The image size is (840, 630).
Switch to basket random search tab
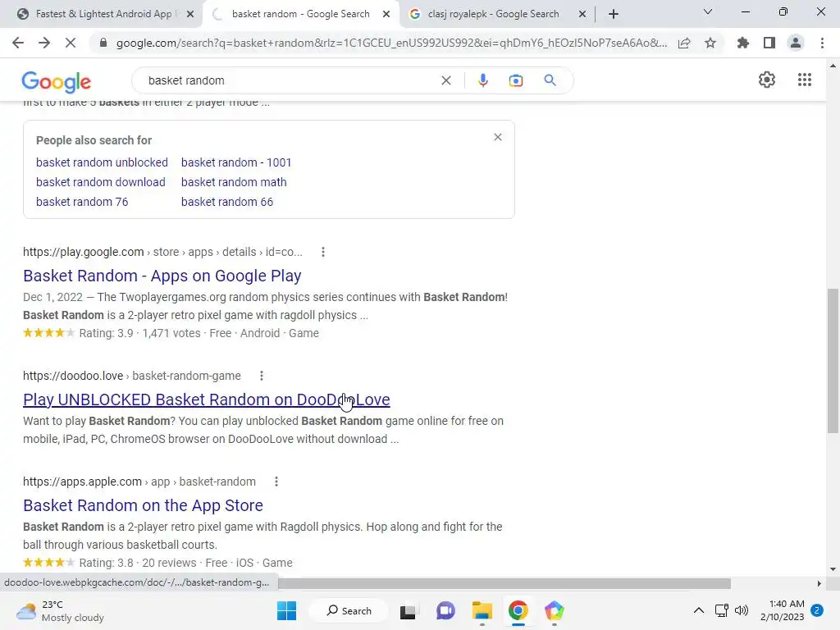(300, 14)
